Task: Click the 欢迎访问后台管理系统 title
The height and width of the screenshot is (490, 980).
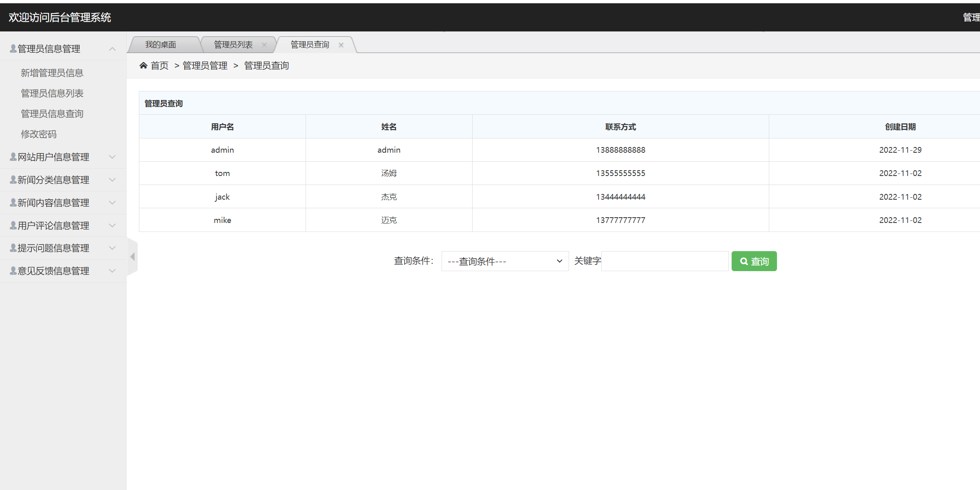Action: coord(60,17)
